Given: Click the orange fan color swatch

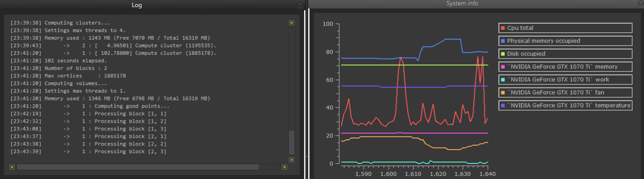Looking at the screenshot, I should (503, 92).
